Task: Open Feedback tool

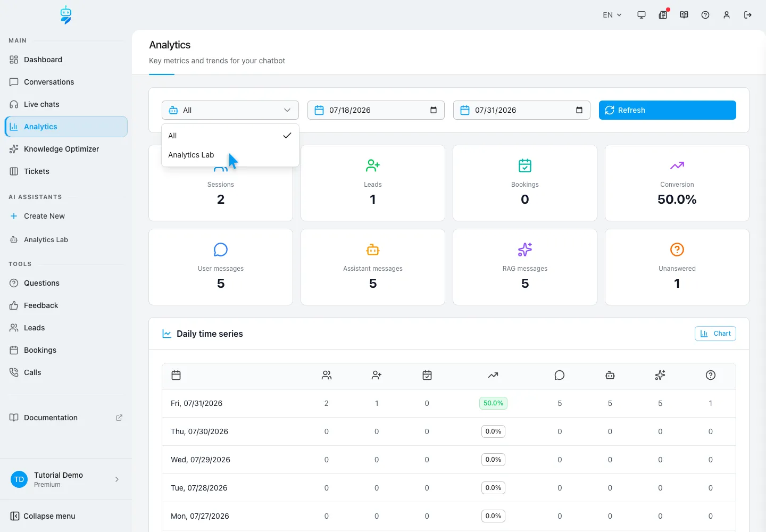Action: click(66, 305)
